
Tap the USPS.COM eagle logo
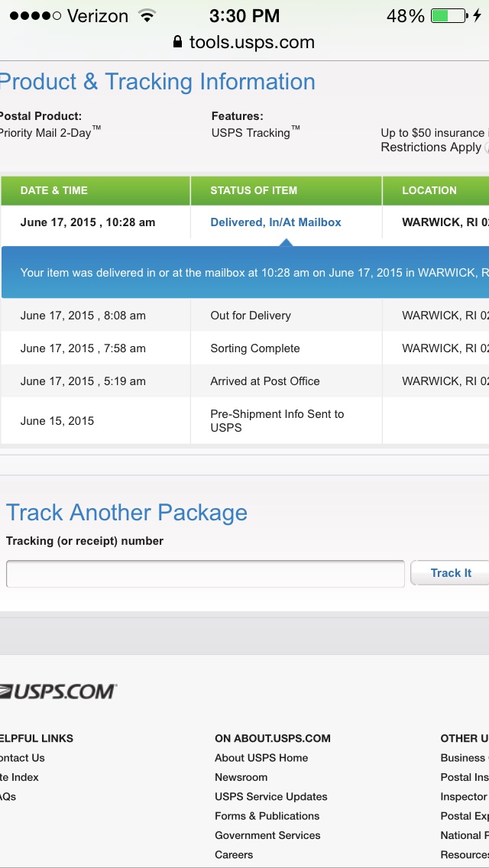(58, 691)
